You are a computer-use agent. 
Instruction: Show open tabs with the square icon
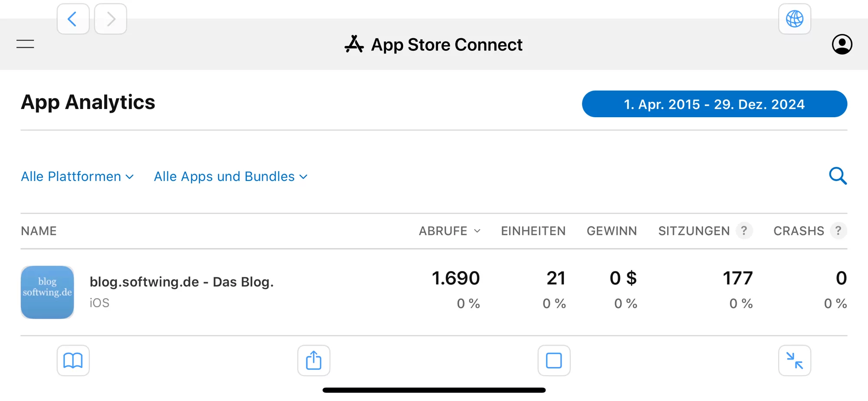click(x=554, y=361)
